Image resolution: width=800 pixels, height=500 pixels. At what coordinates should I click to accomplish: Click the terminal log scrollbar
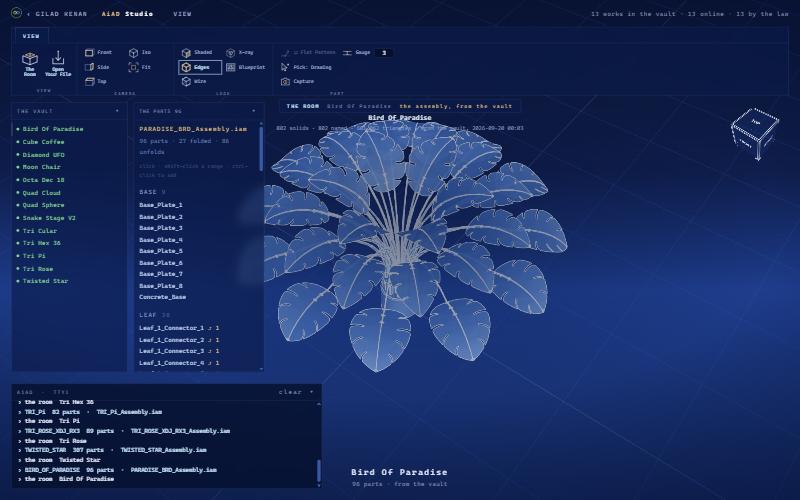click(x=319, y=471)
